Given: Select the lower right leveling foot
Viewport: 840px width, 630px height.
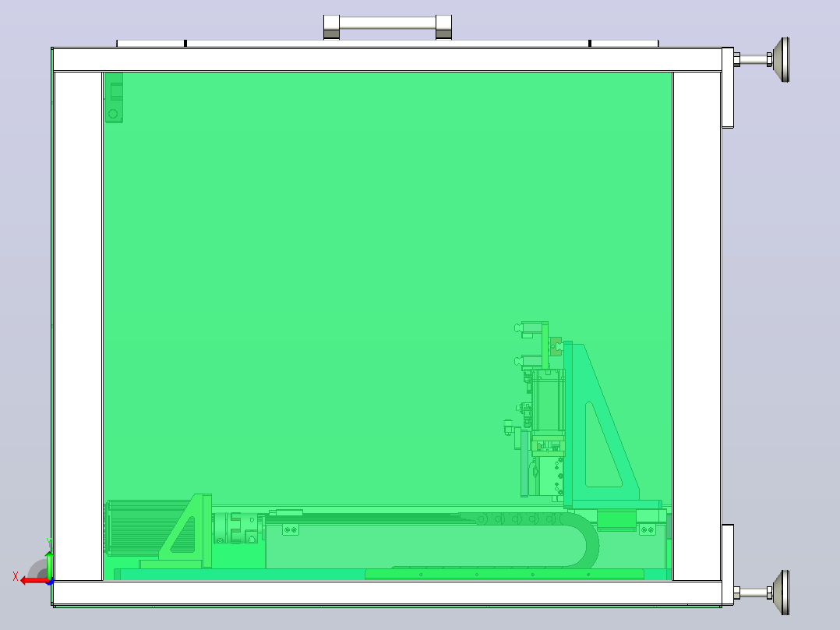Looking at the screenshot, I should 762,593.
